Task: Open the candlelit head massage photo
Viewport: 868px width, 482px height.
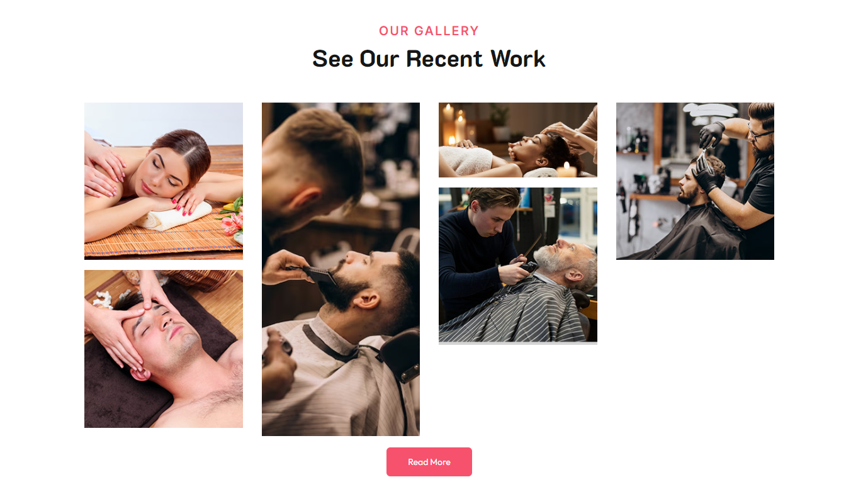Action: point(518,140)
